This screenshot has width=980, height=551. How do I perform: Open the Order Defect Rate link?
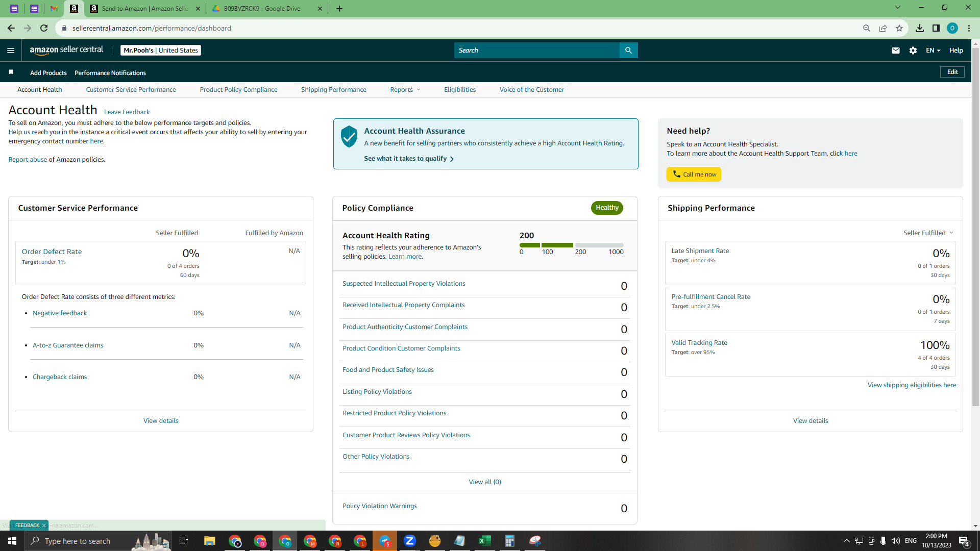52,252
